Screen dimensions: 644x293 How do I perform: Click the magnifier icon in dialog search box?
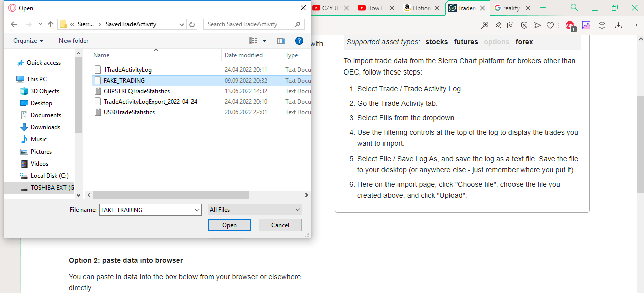[298, 24]
